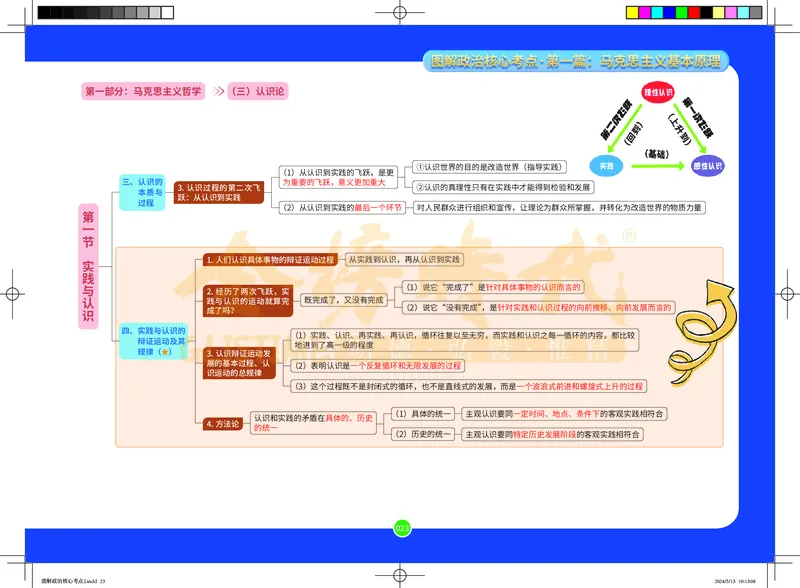Select node 三、认识的本质与过程
Screen dimensions: 800x588
click(x=141, y=191)
